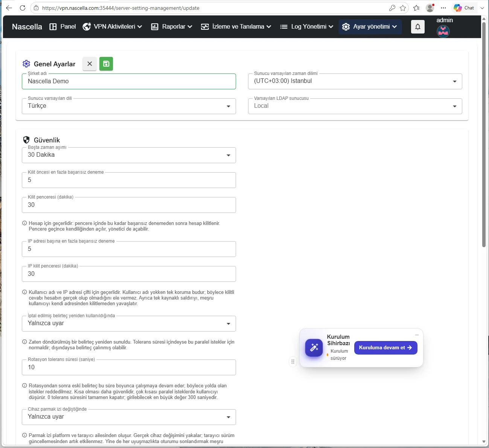Click the browser favorites star icon

403,8
